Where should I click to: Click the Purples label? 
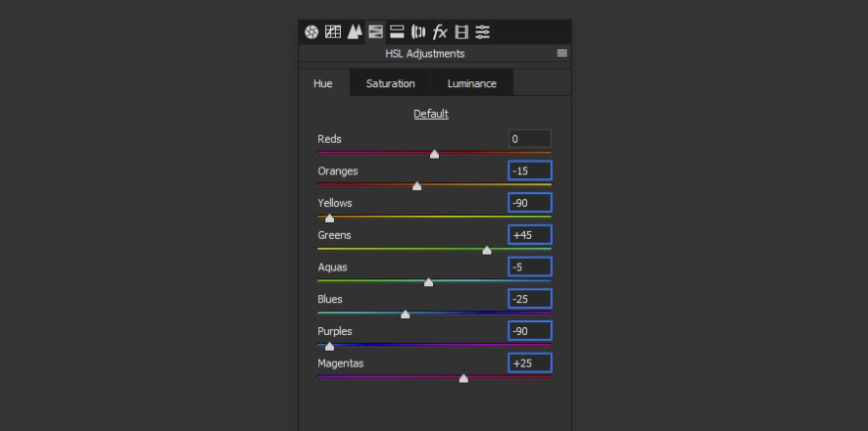[x=334, y=331]
